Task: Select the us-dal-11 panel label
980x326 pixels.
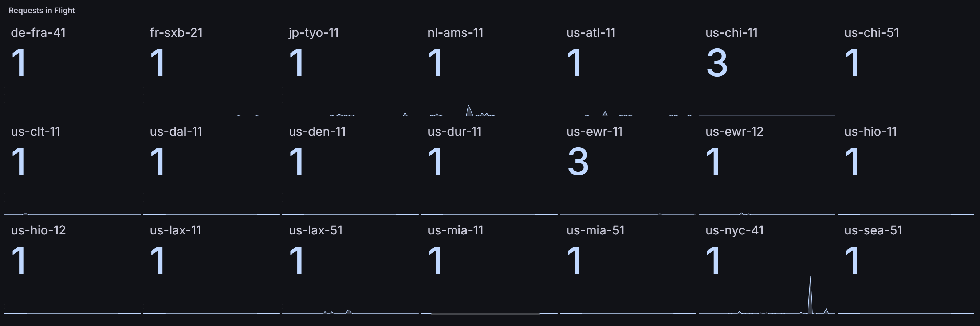Action: (176, 131)
